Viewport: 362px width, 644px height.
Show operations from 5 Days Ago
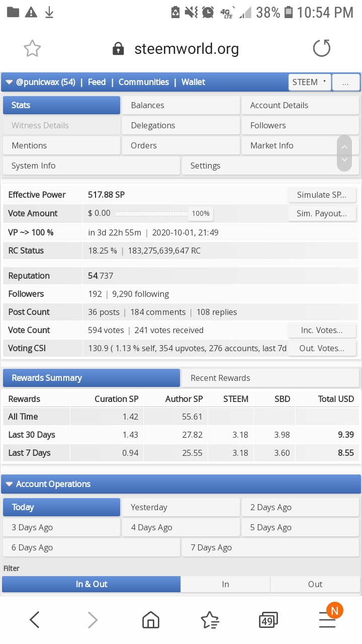pyautogui.click(x=301, y=527)
